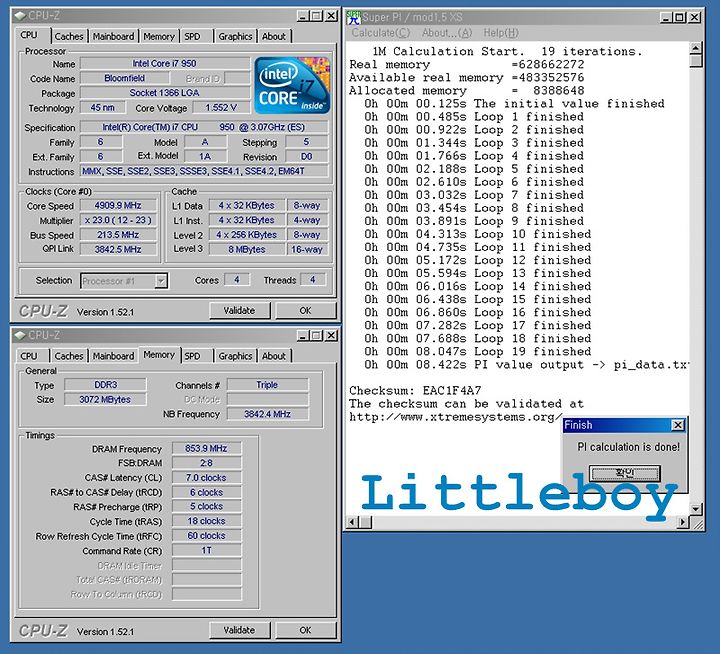Click OK in the bottom CPU-Z window
Screen dimensions: 720x654
(305, 631)
